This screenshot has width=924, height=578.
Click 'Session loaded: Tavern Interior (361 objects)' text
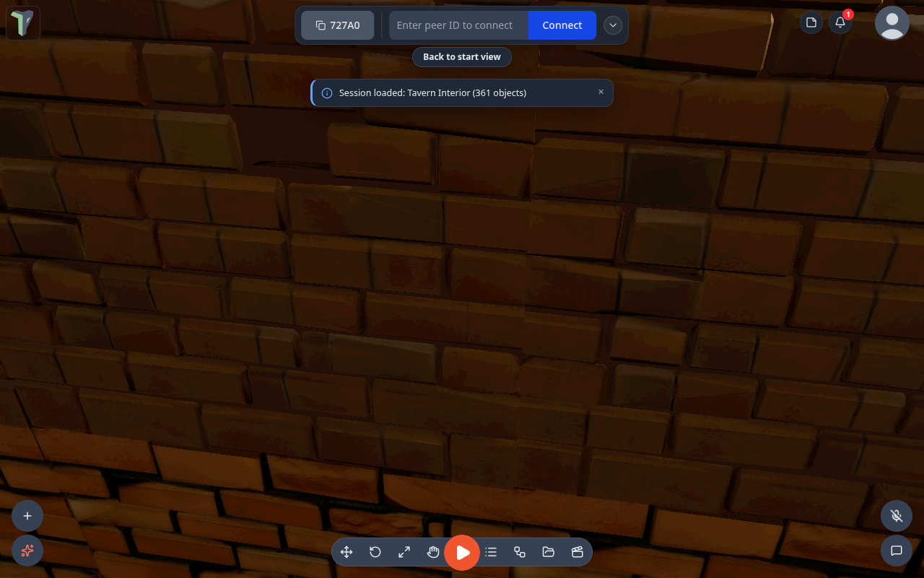(x=432, y=93)
